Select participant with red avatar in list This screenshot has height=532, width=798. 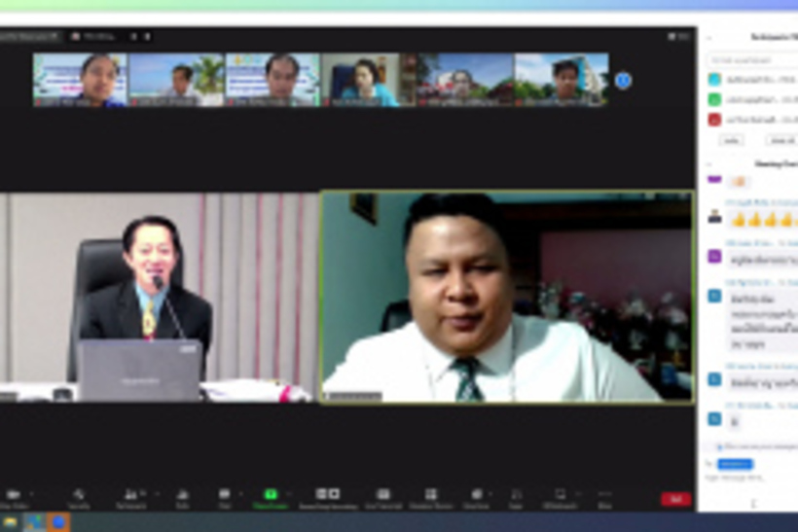pyautogui.click(x=753, y=120)
